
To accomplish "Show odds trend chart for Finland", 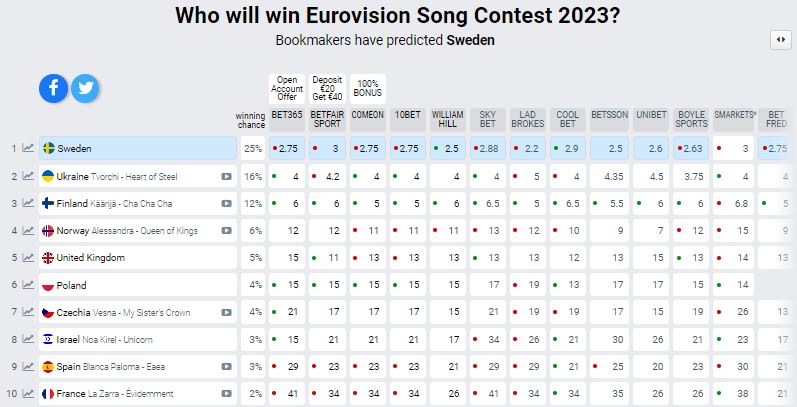I will (x=27, y=203).
